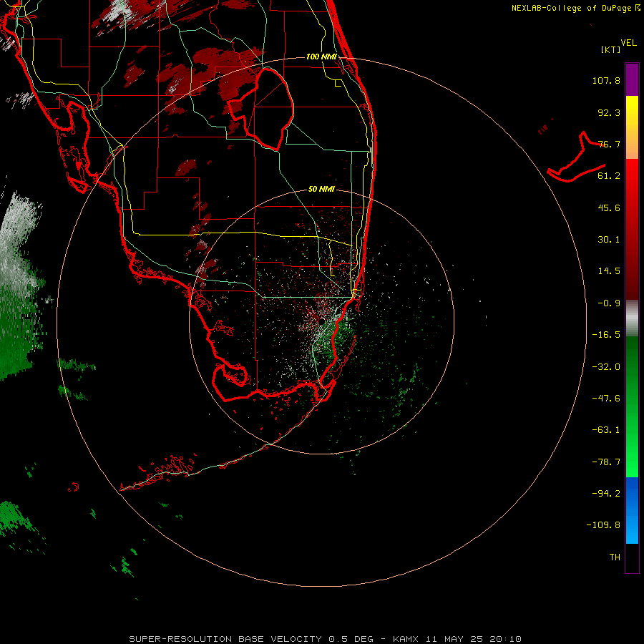Click the KAMX station identifier
The image size is (644, 644).
click(406, 639)
